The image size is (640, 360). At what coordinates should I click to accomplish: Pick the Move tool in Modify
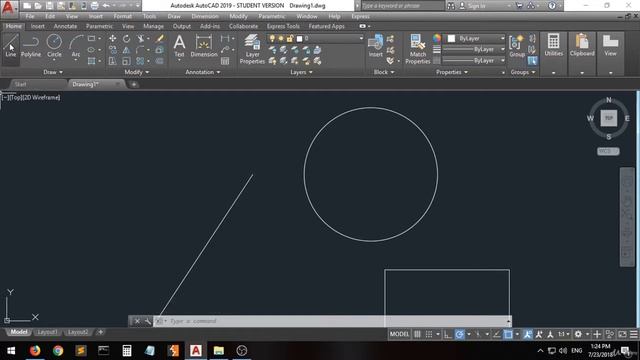[112, 38]
